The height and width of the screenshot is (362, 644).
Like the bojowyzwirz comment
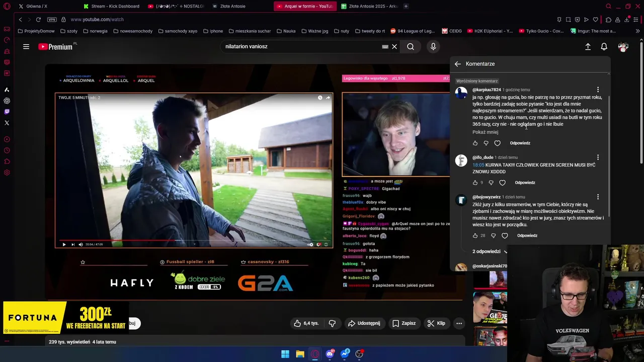pos(475,236)
